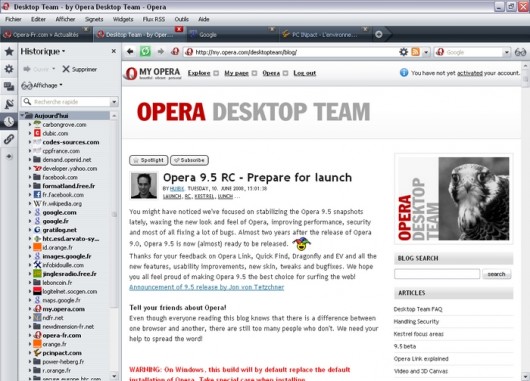Click the info icon near activation notice

404,73
